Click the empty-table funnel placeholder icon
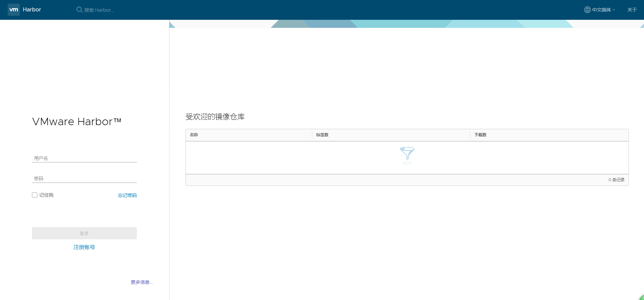The image size is (644, 300). coord(407,155)
